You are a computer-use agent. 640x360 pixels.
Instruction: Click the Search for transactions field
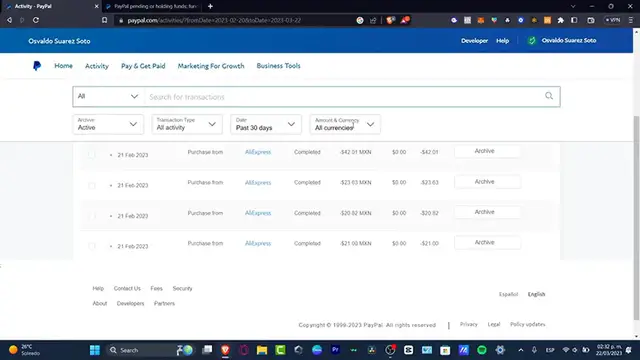click(343, 97)
